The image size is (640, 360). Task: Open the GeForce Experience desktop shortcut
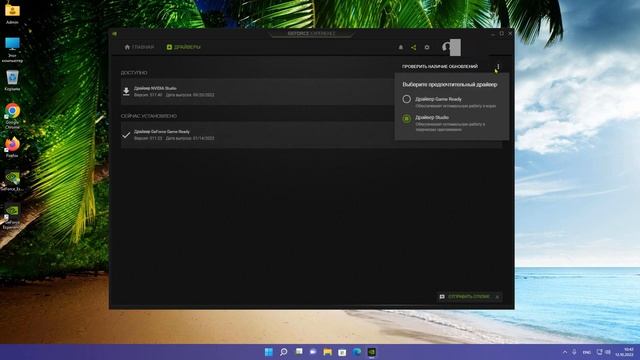coord(12,216)
